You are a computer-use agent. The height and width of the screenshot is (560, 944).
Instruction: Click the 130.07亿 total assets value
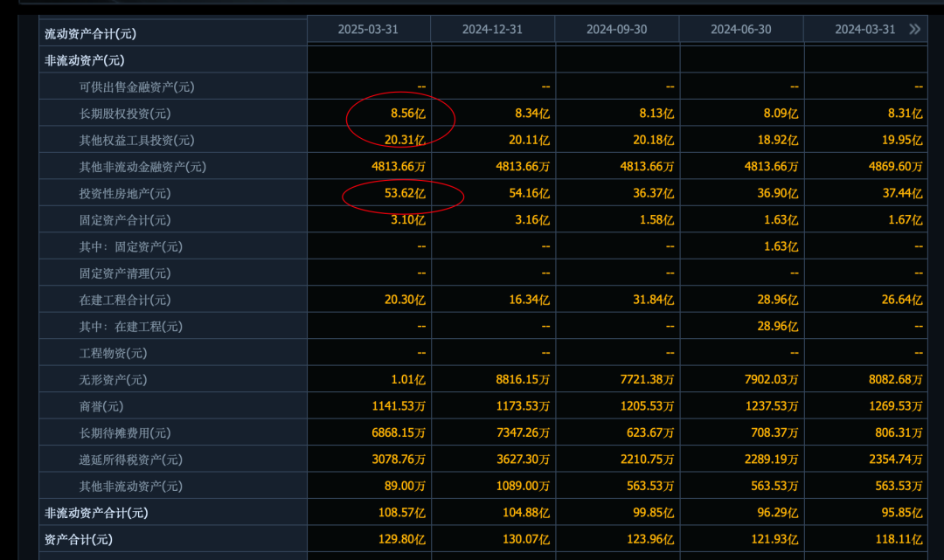coord(526,538)
